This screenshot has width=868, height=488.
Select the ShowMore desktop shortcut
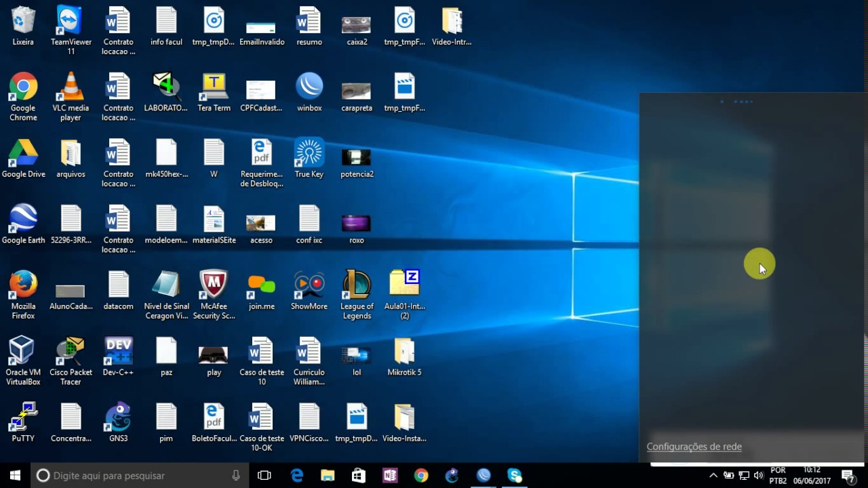tap(309, 291)
